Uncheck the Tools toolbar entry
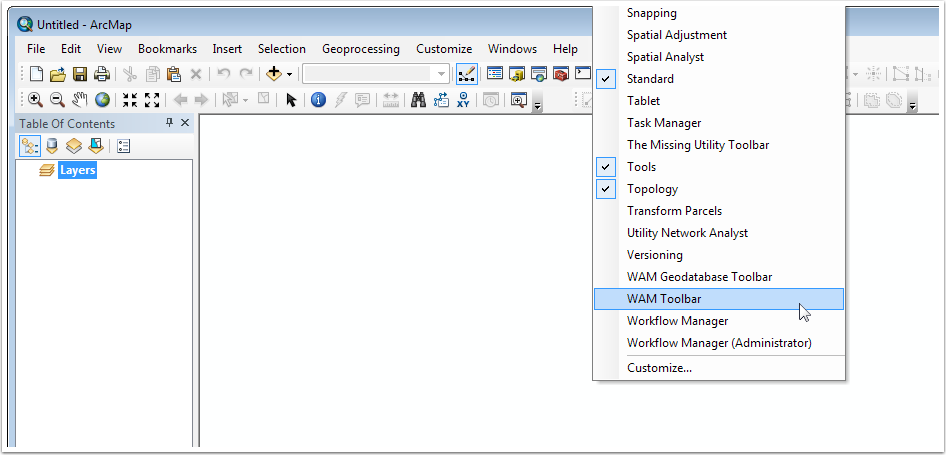946x455 pixels. [719, 167]
